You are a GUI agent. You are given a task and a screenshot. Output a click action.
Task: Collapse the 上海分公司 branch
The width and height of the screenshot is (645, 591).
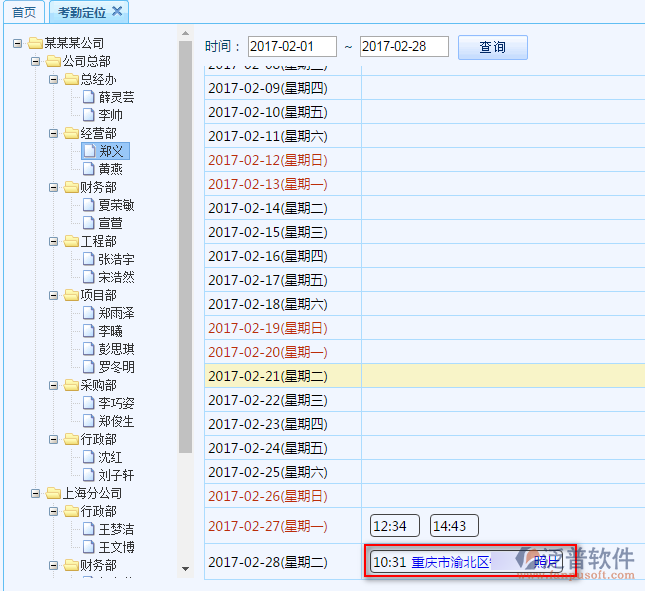pyautogui.click(x=35, y=493)
